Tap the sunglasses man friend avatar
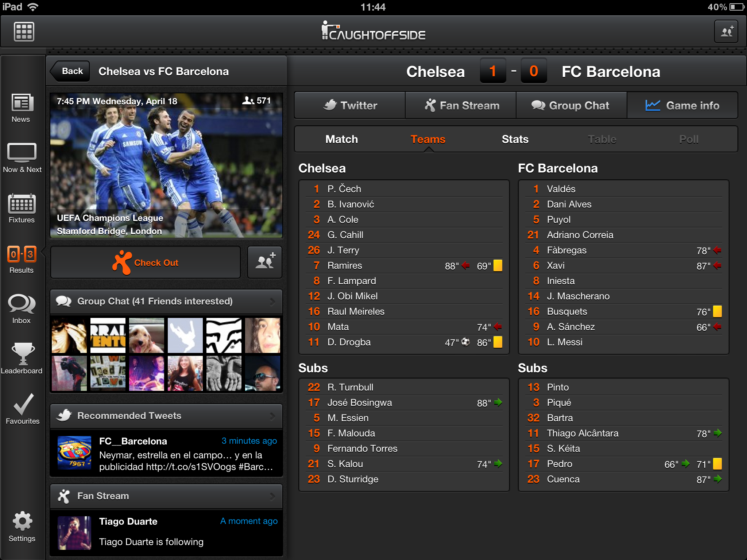747x560 pixels. (x=263, y=373)
